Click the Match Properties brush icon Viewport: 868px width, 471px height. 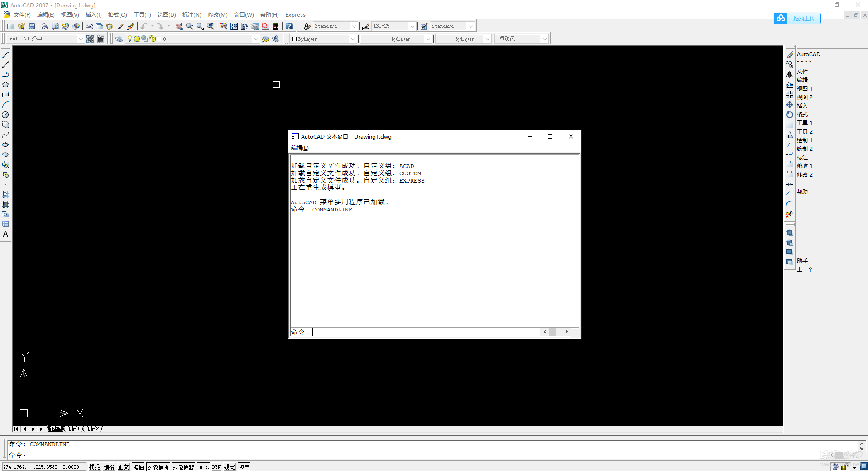(x=120, y=26)
